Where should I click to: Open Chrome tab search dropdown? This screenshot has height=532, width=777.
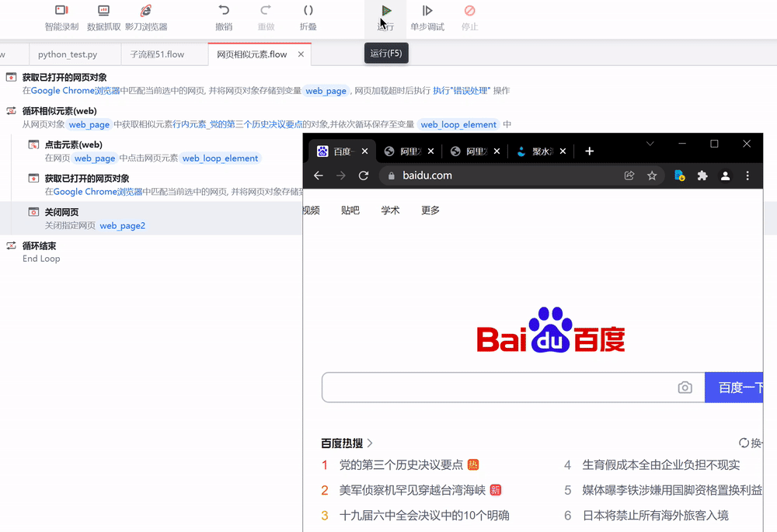(x=650, y=144)
